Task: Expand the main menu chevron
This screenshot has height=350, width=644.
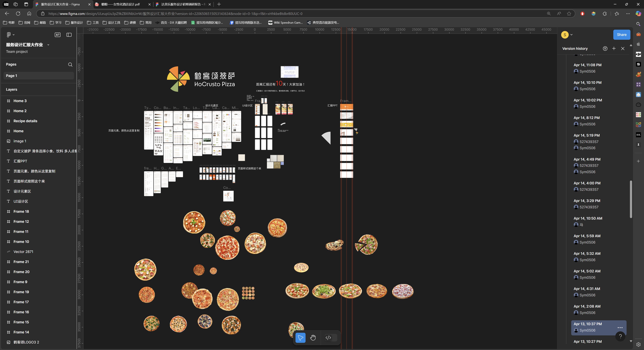Action: [13, 35]
